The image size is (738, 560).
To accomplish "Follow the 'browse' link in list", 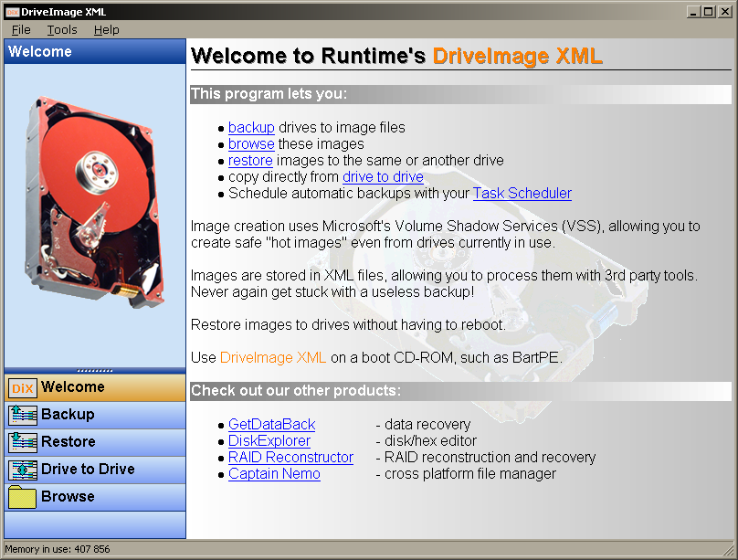I will point(251,144).
